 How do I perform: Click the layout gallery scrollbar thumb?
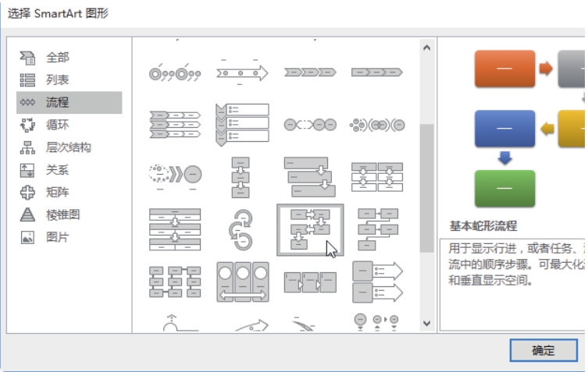pos(427,189)
